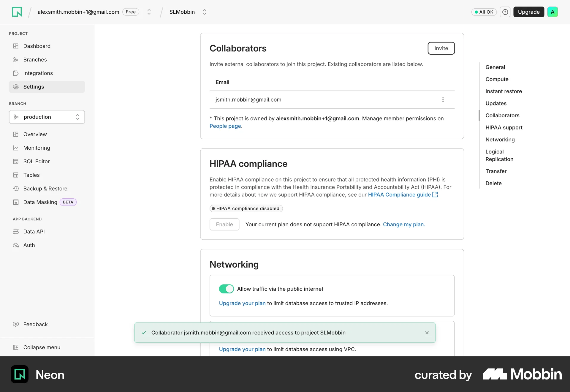
Task: Open the user avatar 'A' menu
Action: click(x=552, y=12)
